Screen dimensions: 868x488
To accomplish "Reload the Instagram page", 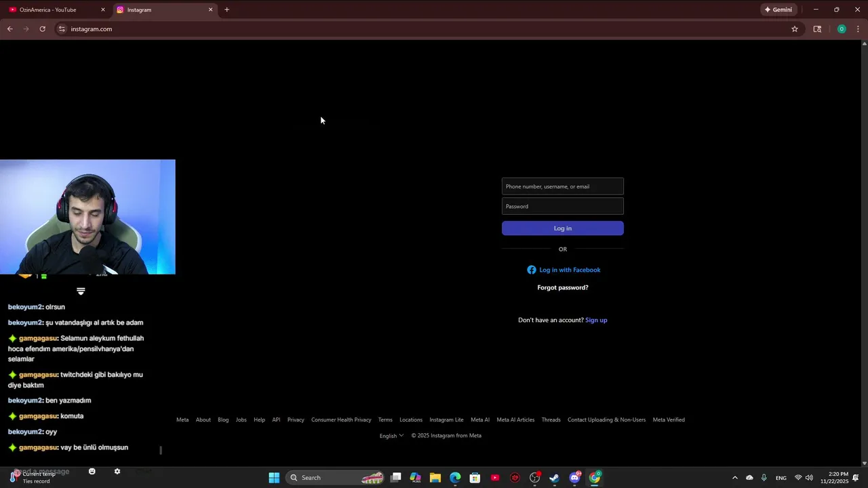I will coord(42,29).
